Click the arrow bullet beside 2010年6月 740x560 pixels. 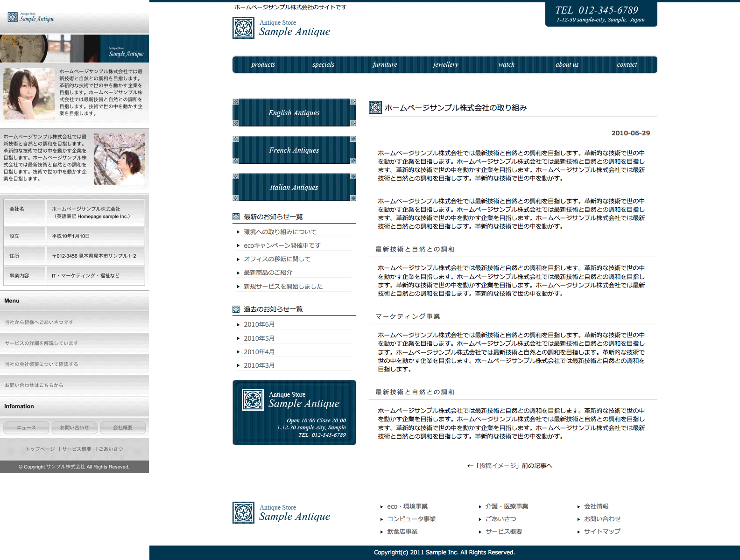(238, 325)
